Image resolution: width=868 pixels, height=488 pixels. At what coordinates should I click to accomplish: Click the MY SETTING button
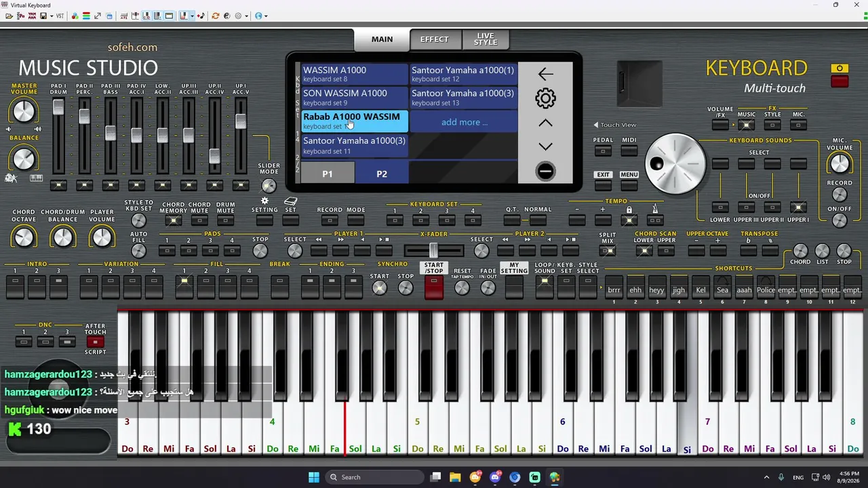[514, 287]
